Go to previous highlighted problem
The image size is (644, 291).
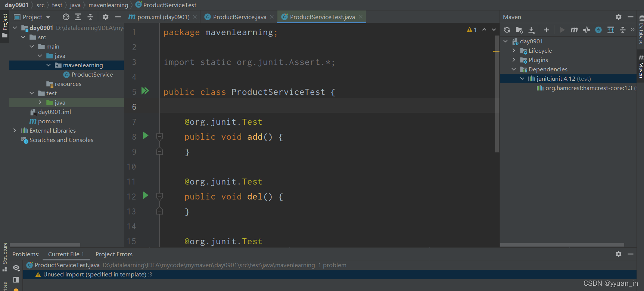click(x=484, y=30)
